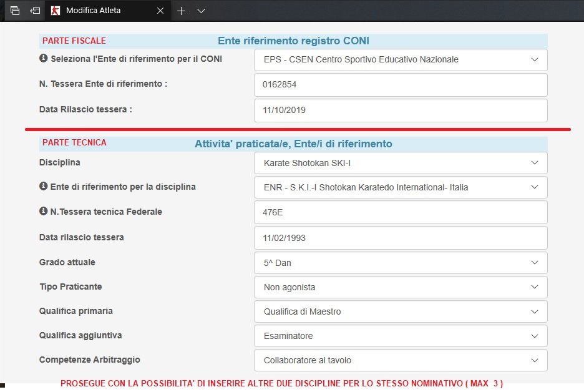The width and height of the screenshot is (584, 392).
Task: Open a new tab with plus icon
Action: [x=181, y=11]
